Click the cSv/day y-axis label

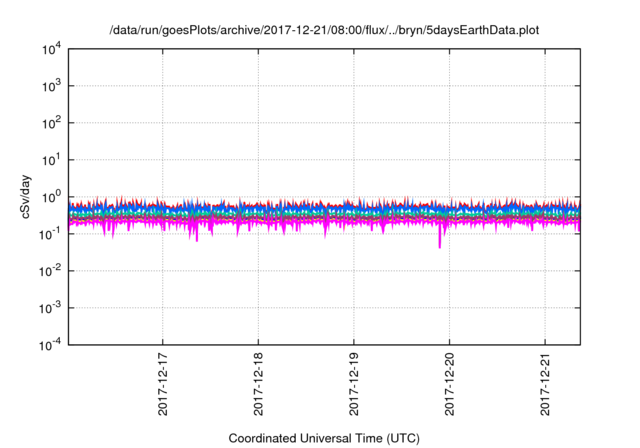(x=25, y=197)
